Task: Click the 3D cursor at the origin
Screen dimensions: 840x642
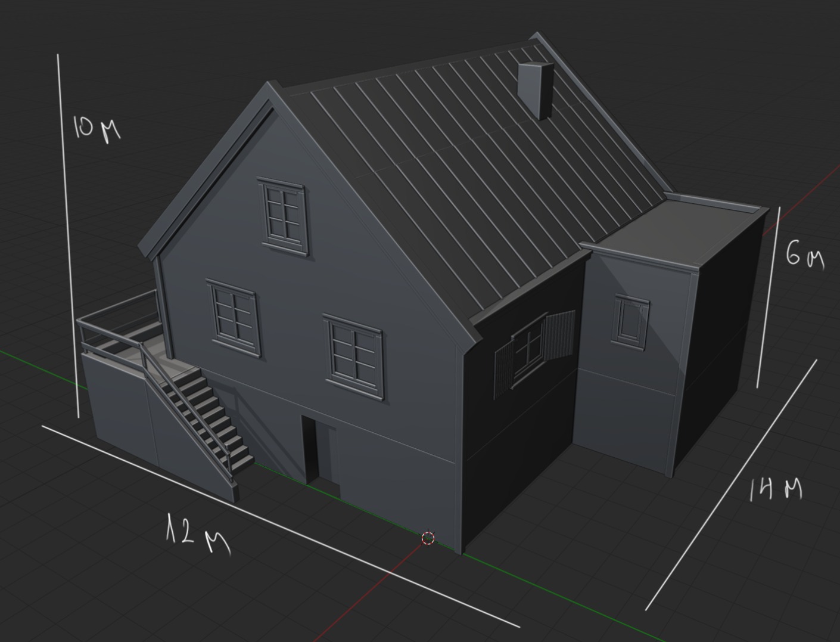Action: click(428, 538)
